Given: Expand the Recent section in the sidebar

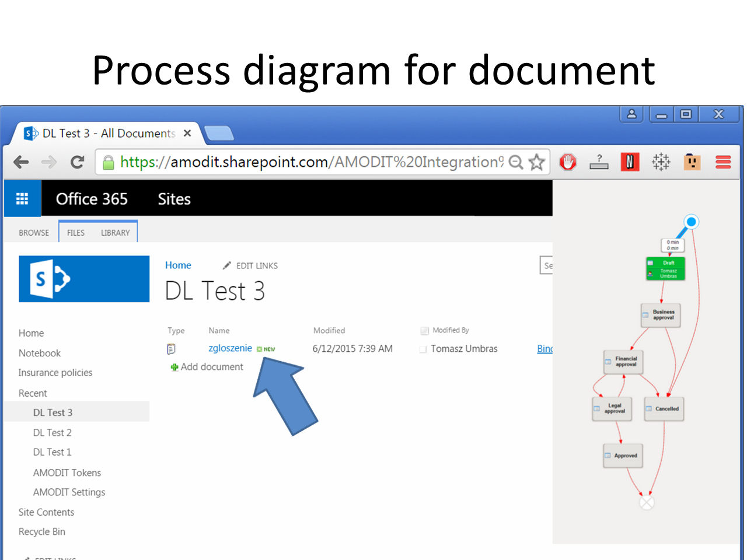Looking at the screenshot, I should (x=33, y=393).
